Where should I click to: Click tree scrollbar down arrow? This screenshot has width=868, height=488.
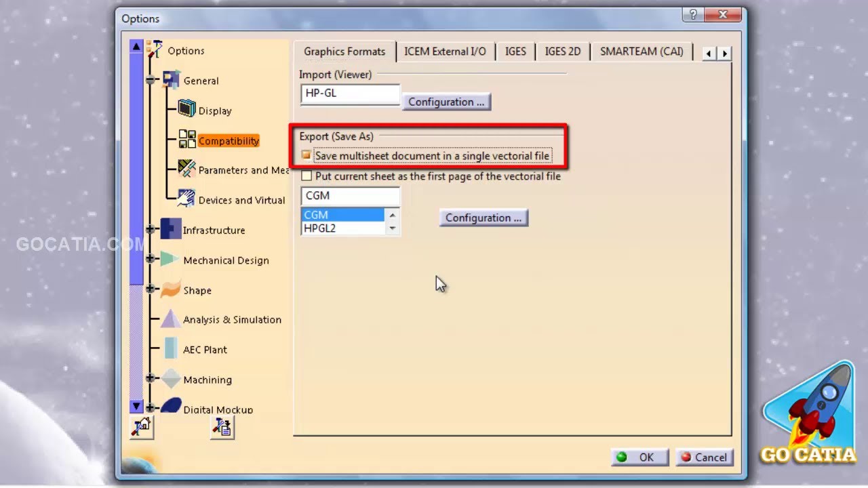pyautogui.click(x=136, y=407)
